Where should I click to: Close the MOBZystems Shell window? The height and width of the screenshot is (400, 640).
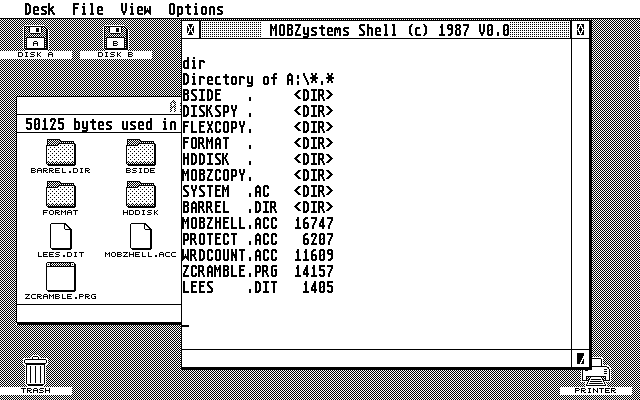(191, 30)
